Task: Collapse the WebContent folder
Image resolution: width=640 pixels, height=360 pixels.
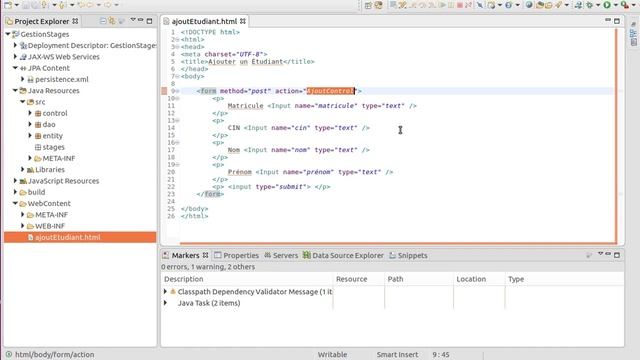Action: tap(15, 203)
